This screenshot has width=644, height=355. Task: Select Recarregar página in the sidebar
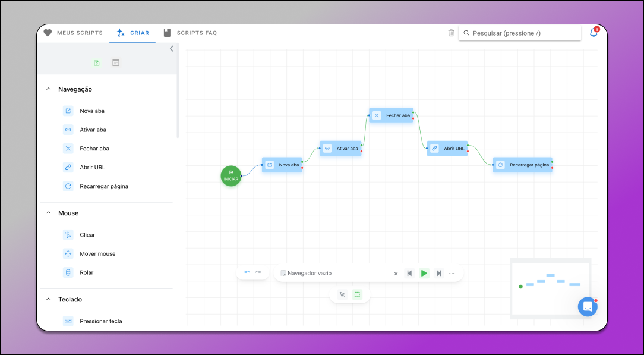coord(95,186)
